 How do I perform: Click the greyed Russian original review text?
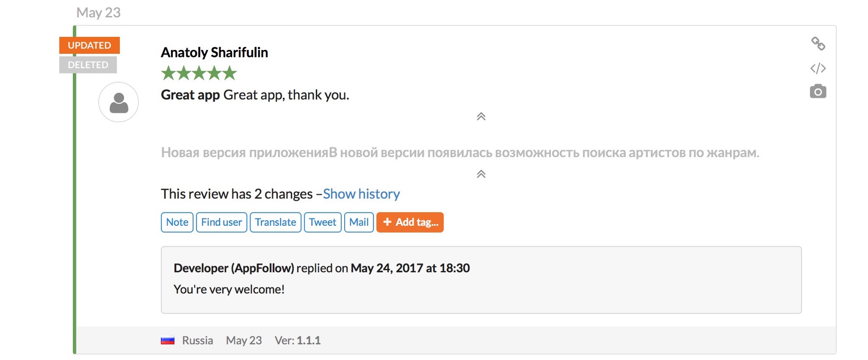pos(460,152)
